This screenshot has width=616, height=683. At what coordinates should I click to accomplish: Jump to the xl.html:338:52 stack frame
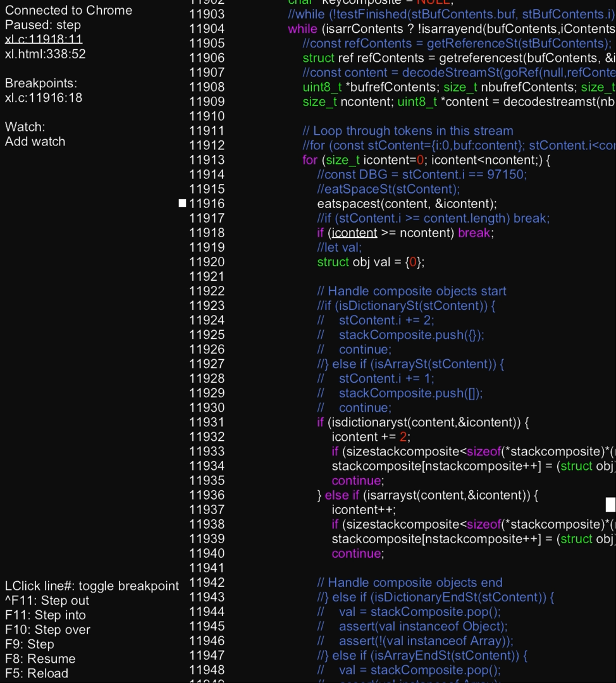coord(46,54)
